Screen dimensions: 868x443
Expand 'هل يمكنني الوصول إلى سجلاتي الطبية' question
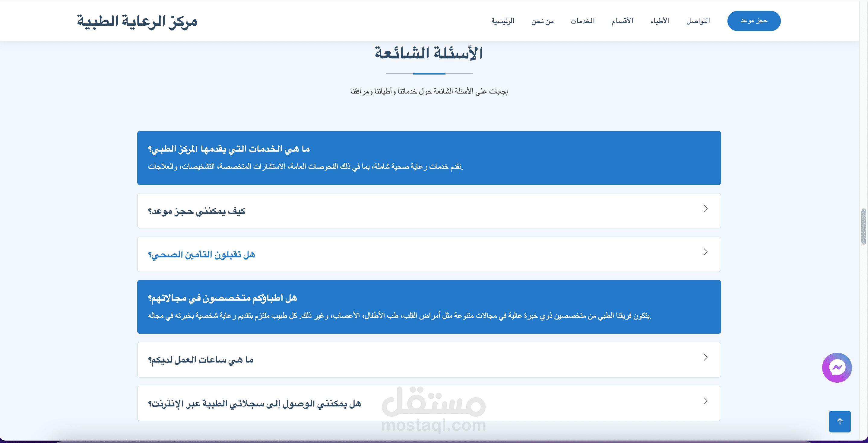click(255, 403)
